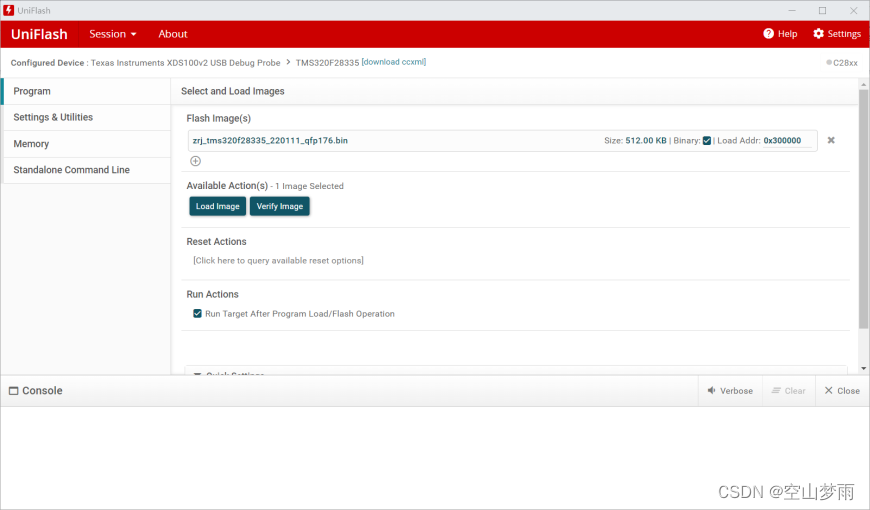Click the flash image file name zrj_tms320f28335_220111_qfp176.bin
Image resolution: width=870 pixels, height=510 pixels.
coord(270,140)
